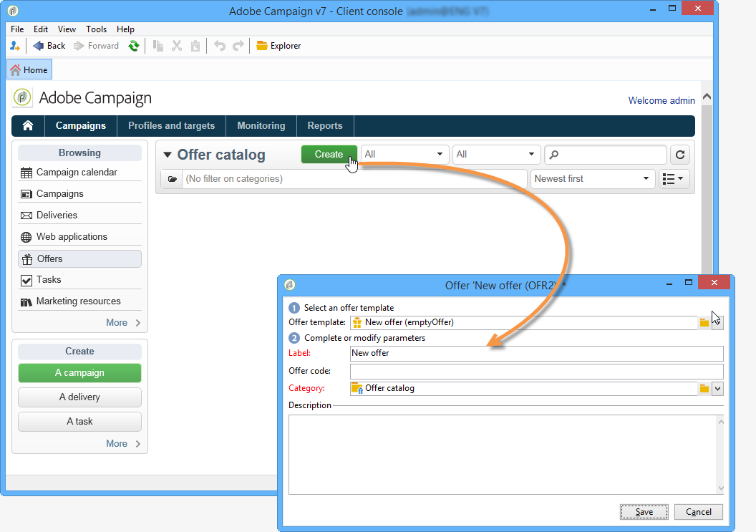
Task: Click the Back arrow toolbar button
Action: (49, 46)
